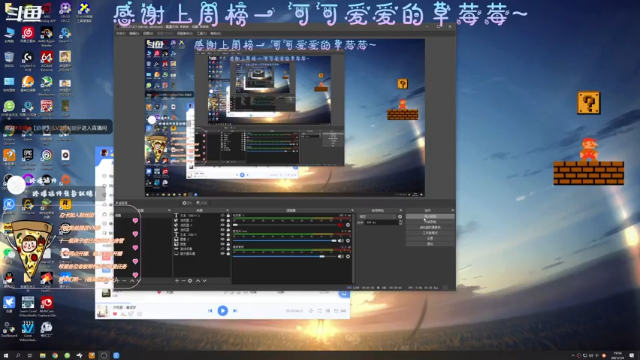Open the Epic Games Launcher shortcut
The image size is (640, 360).
(x=28, y=158)
